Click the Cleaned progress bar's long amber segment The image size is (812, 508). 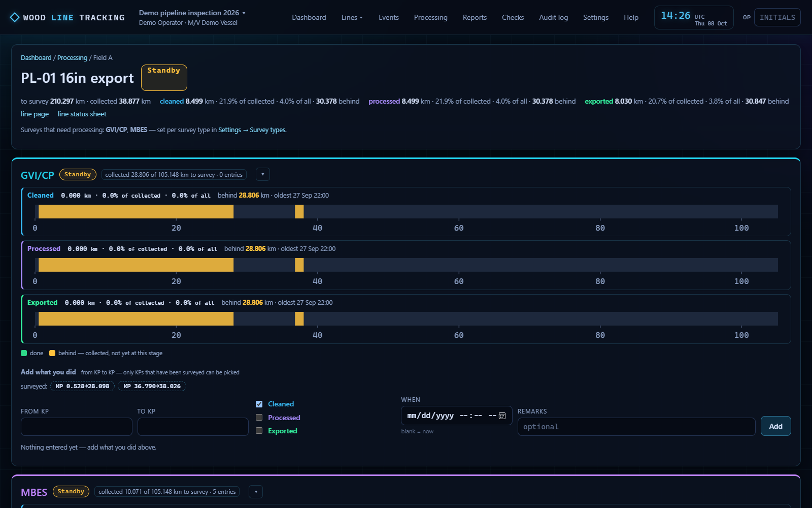coord(136,211)
